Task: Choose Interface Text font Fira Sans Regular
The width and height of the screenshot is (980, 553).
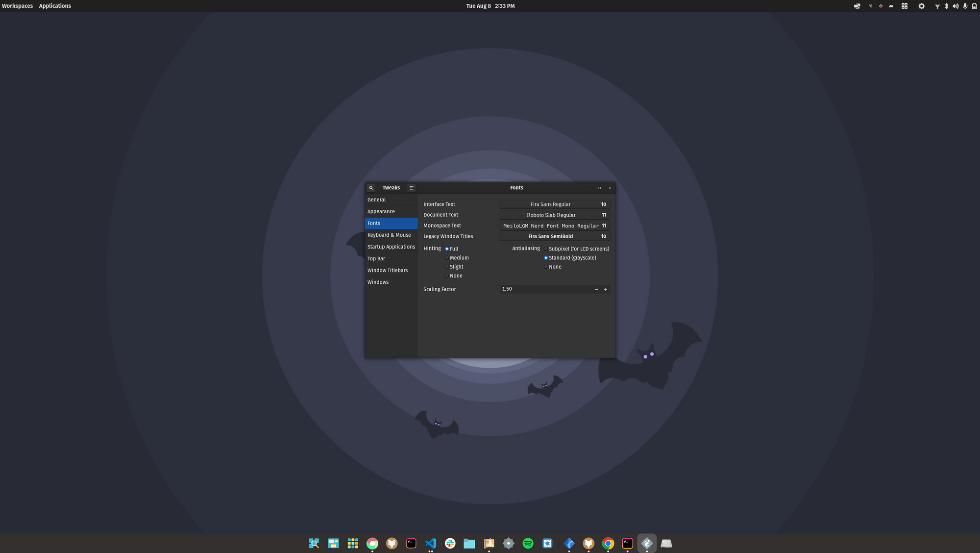Action: [x=555, y=204]
